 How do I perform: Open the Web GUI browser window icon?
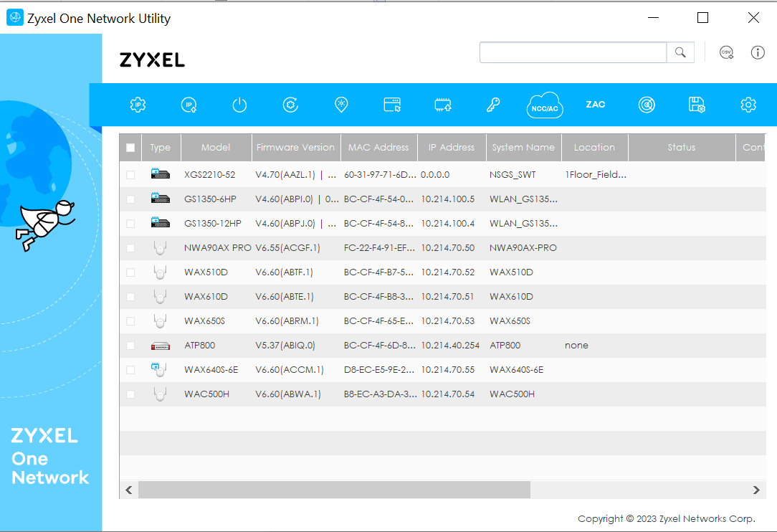coord(392,105)
